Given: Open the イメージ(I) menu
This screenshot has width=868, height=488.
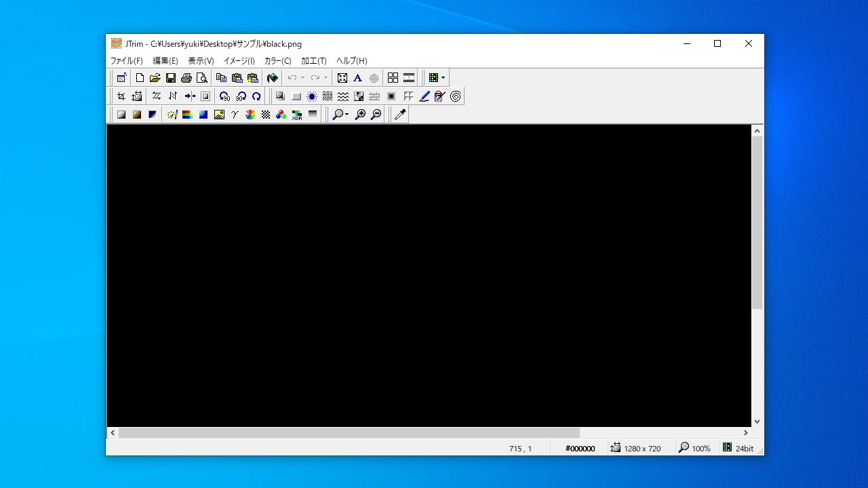Looking at the screenshot, I should pyautogui.click(x=239, y=61).
